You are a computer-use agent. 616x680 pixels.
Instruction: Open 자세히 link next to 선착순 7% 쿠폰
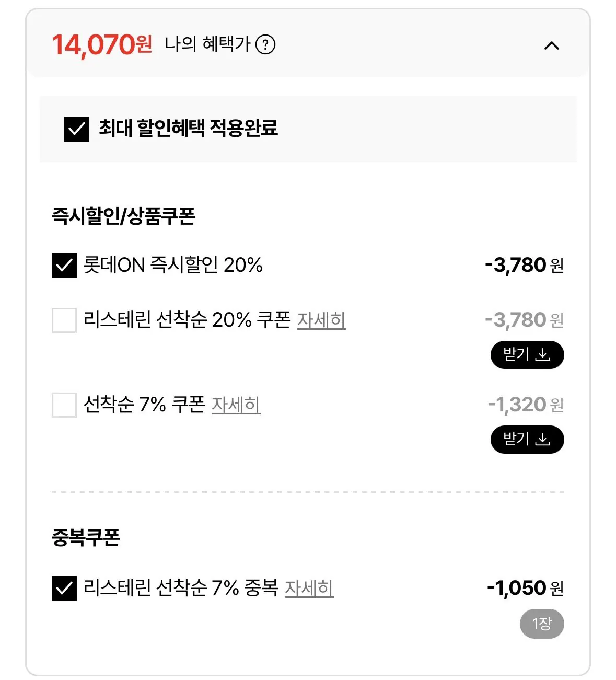coord(236,405)
